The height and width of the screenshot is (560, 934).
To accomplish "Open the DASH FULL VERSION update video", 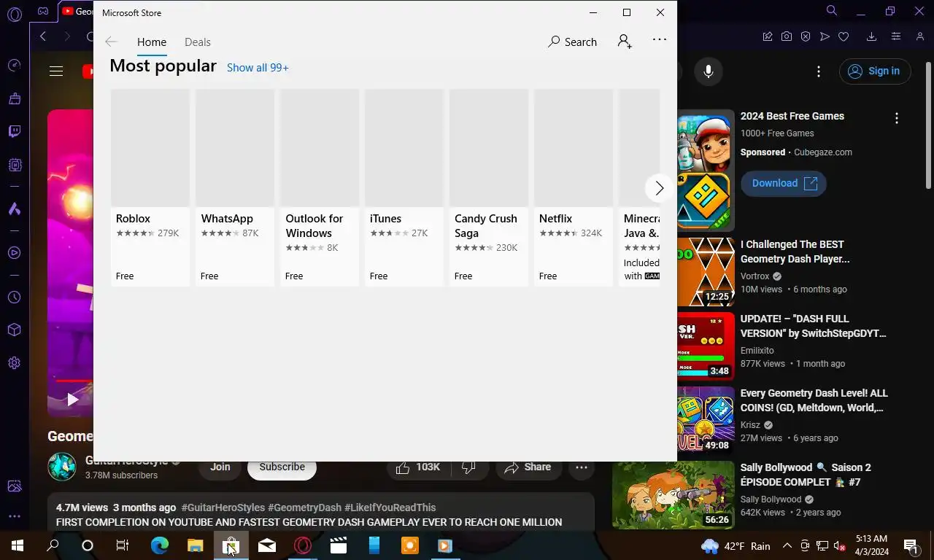I will [813, 326].
